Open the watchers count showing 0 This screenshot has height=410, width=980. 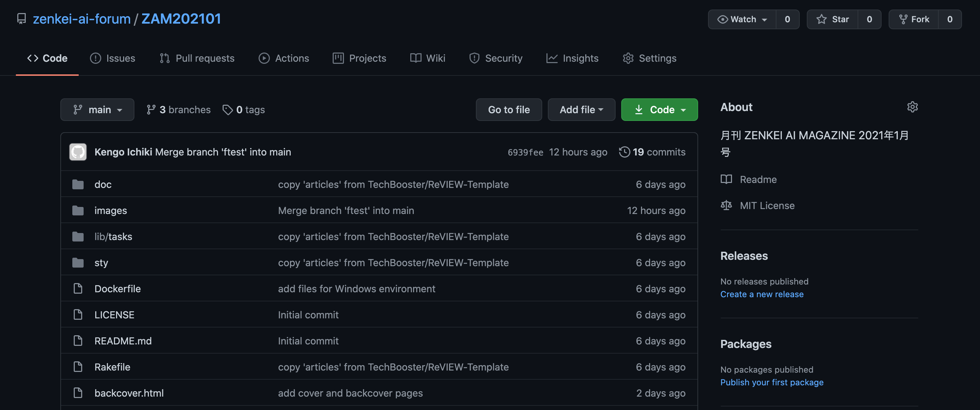coord(787,19)
